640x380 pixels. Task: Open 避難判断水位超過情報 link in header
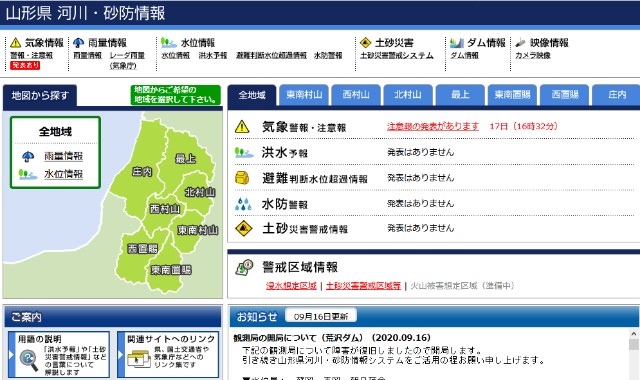pos(271,56)
